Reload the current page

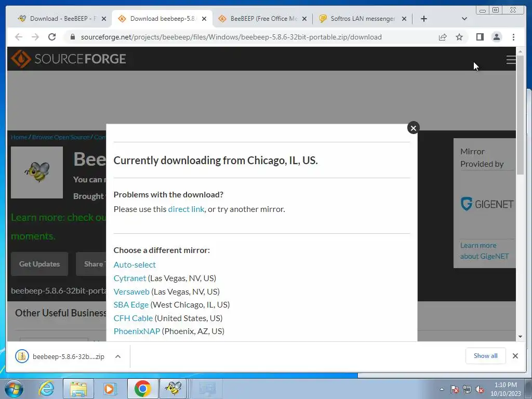[x=52, y=37]
